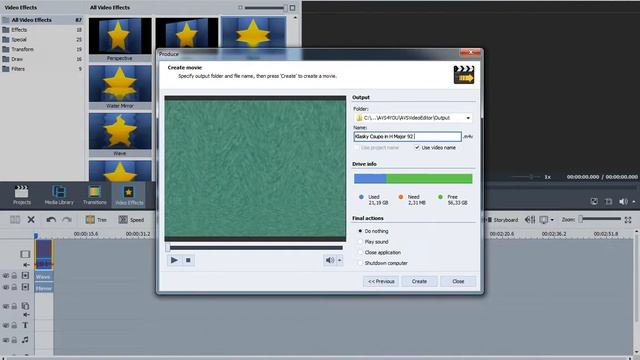The height and width of the screenshot is (360, 640).
Task: Mute preview panel speaker icon
Action: pos(623,201)
